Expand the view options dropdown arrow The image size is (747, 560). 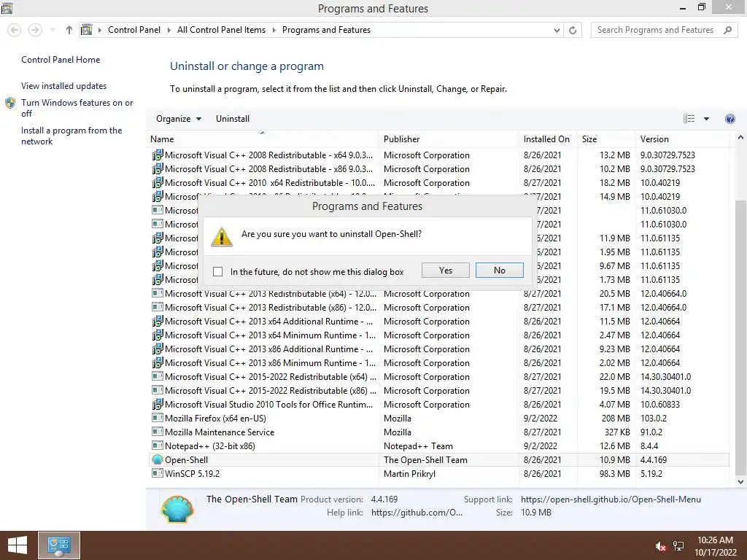706,119
